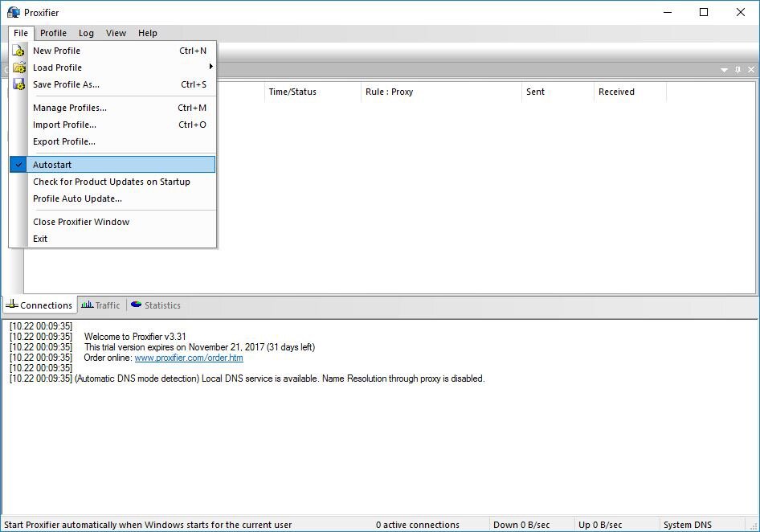Expand the Load Profile submenu arrow
Screen dimensions: 760x532
[x=210, y=67]
